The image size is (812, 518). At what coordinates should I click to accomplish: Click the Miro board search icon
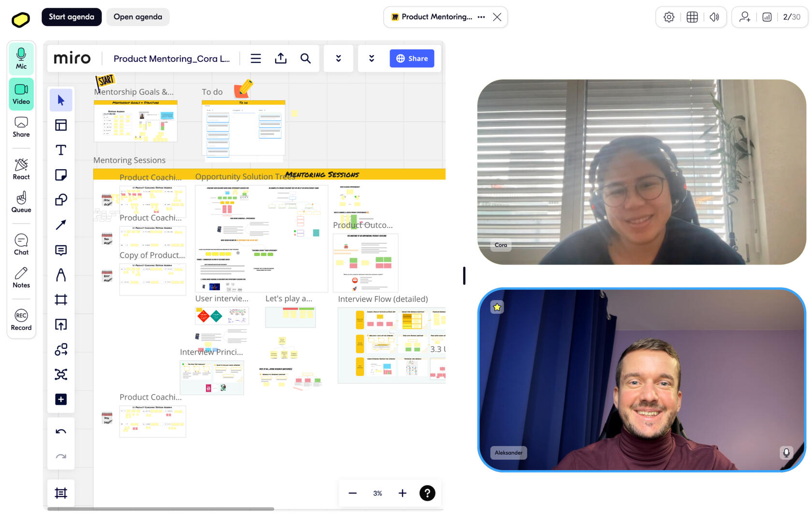tap(305, 59)
